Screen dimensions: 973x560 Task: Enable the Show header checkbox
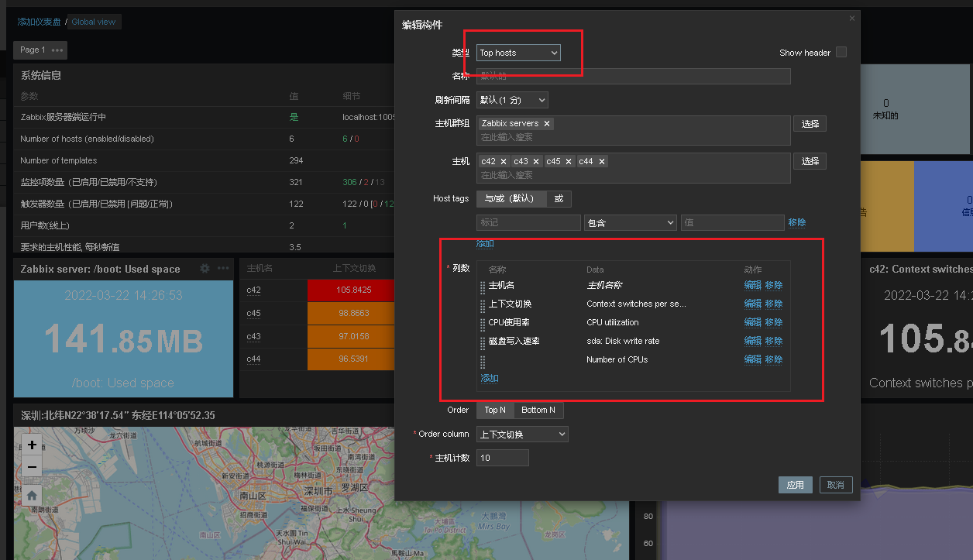pos(841,52)
